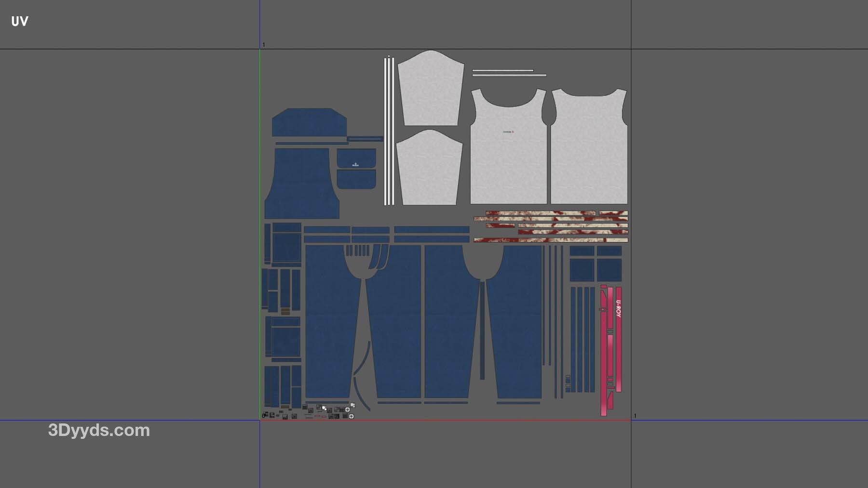Viewport: 868px width, 488px height.
Task: Click the '1' axis label at top
Action: point(264,45)
